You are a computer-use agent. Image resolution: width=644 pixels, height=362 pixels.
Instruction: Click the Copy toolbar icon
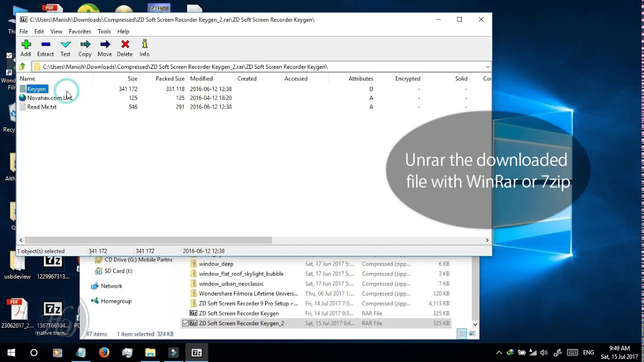85,48
